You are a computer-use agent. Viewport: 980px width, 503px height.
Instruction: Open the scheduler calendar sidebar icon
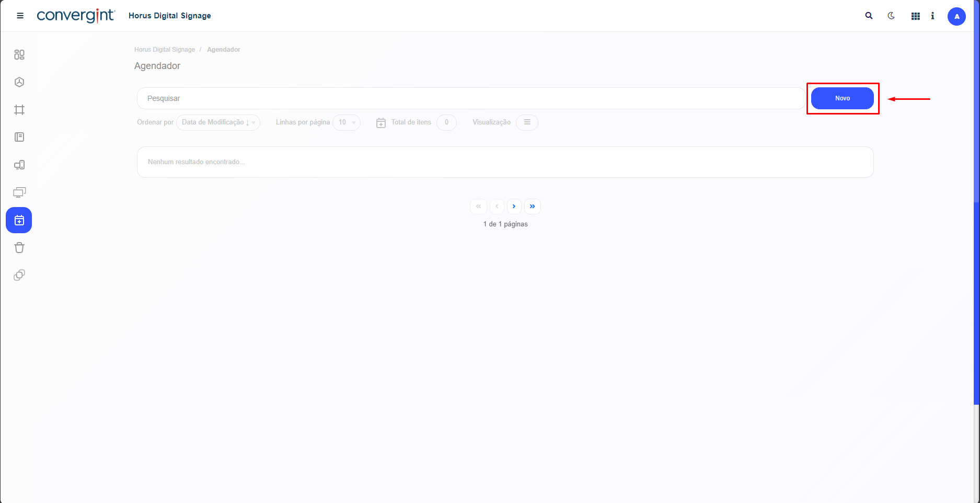click(x=19, y=220)
